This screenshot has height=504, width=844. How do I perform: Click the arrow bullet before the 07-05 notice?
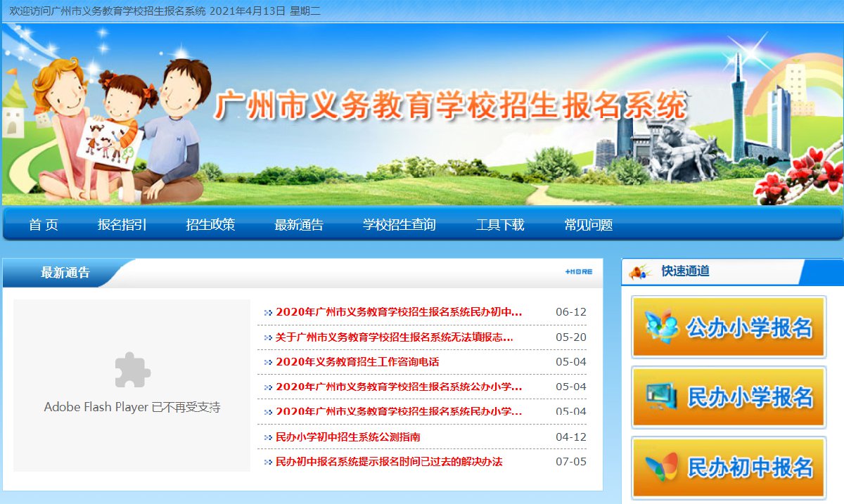click(268, 463)
